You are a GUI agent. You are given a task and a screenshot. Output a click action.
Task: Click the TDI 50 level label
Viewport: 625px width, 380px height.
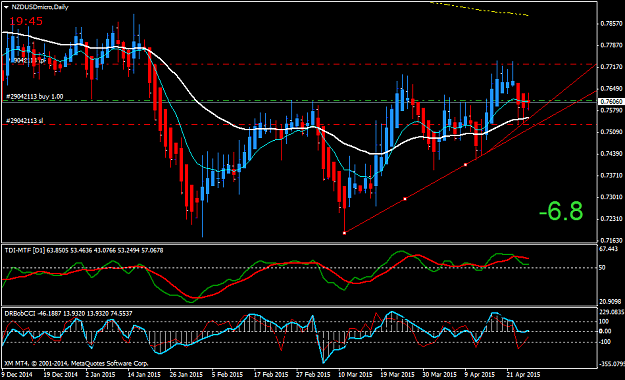(x=602, y=268)
